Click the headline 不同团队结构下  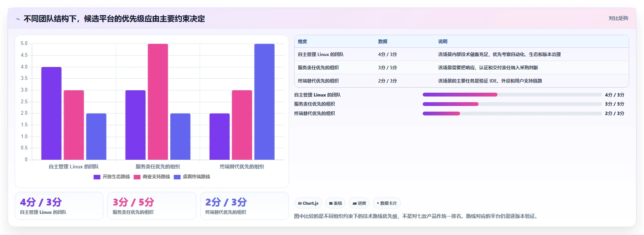pyautogui.click(x=114, y=19)
